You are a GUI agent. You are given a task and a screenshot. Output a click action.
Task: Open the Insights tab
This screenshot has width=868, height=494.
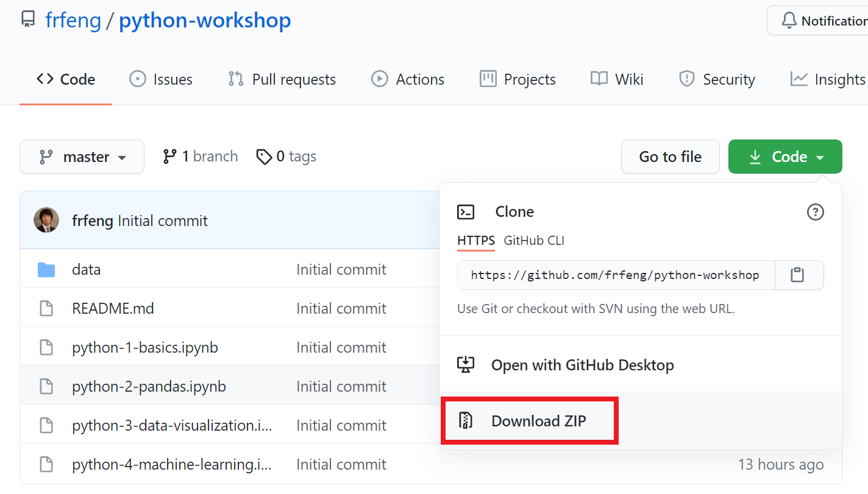pos(828,79)
